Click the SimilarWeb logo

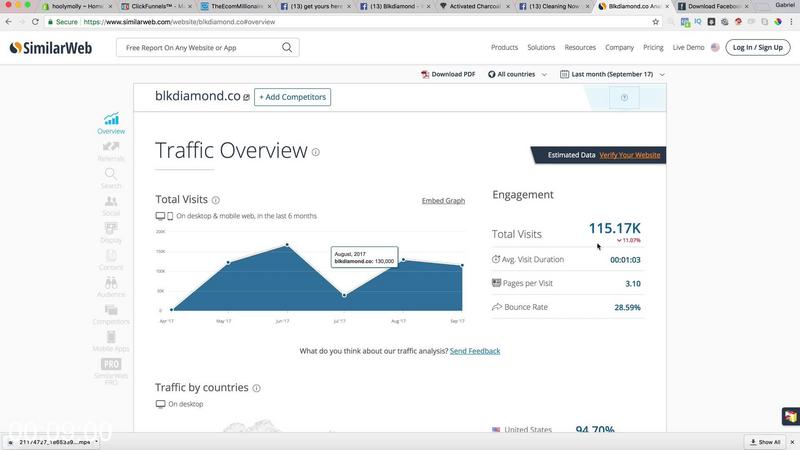[51, 48]
